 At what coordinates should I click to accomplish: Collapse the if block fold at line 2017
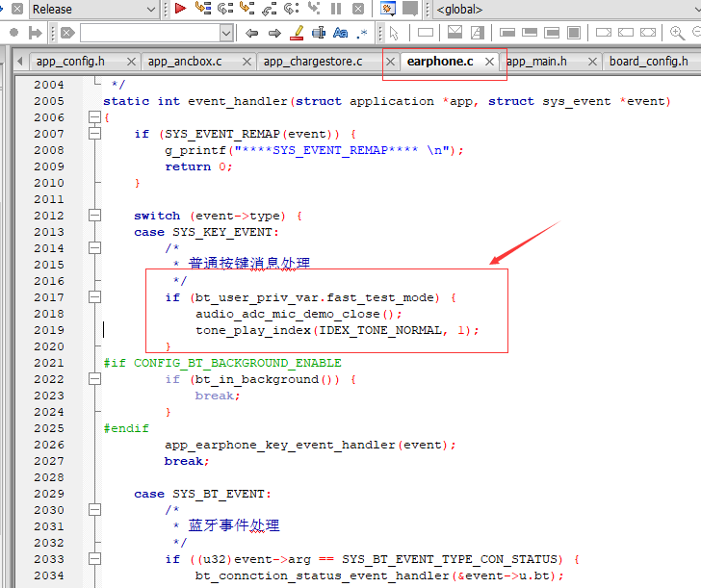[94, 297]
